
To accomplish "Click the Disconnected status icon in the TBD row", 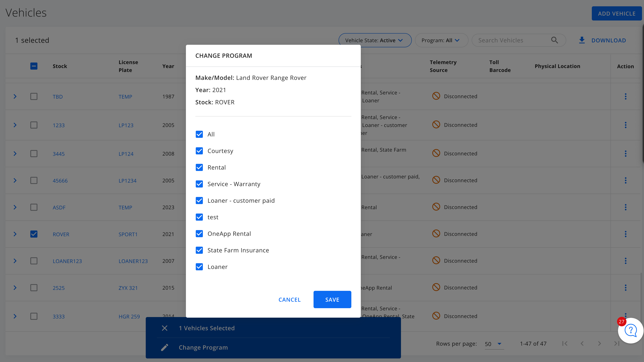I will coord(436,96).
